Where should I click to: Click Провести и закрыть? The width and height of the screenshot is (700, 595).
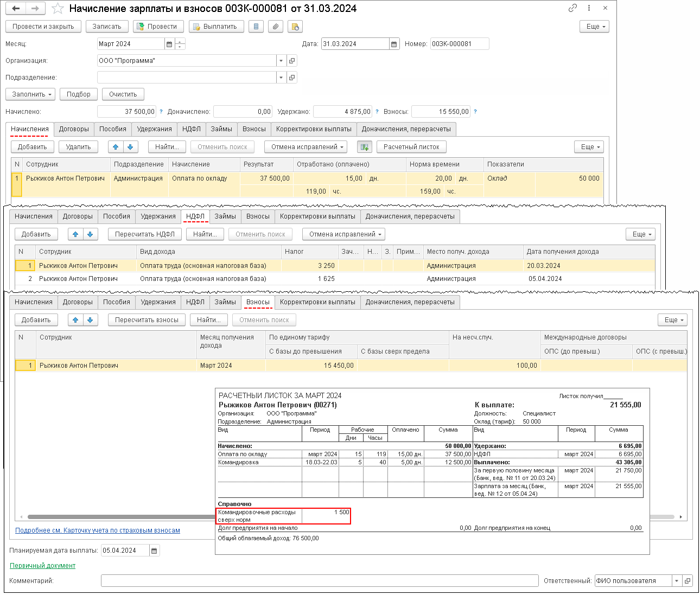coord(43,27)
